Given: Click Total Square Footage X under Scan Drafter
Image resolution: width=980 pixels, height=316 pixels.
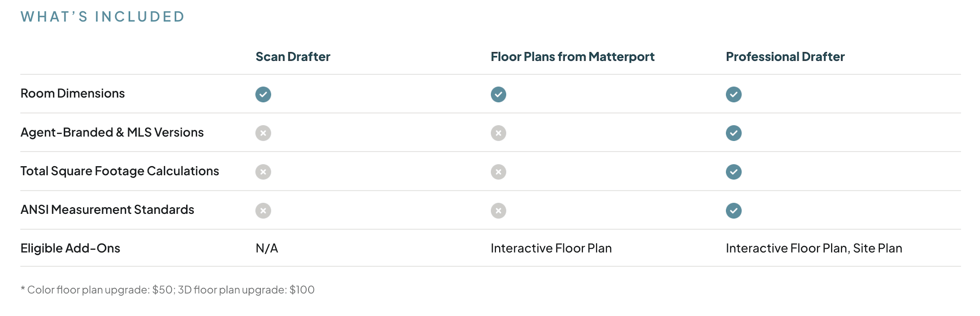Looking at the screenshot, I should (263, 172).
